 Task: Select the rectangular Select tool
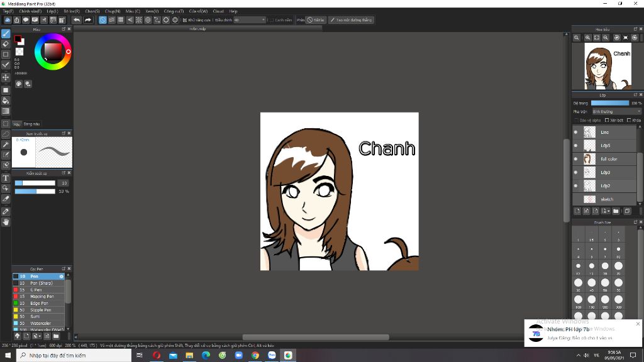click(x=6, y=124)
